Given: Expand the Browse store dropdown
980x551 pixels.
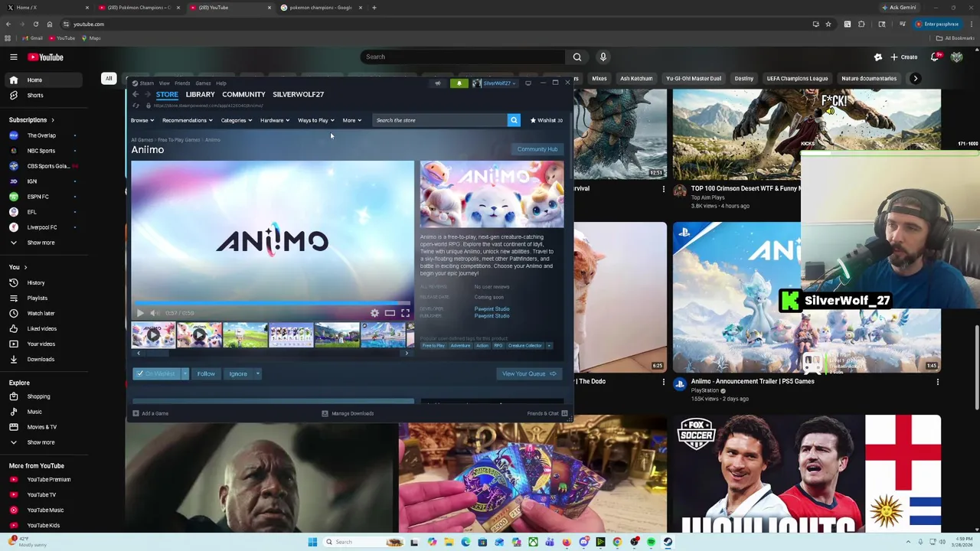Looking at the screenshot, I should (x=142, y=120).
